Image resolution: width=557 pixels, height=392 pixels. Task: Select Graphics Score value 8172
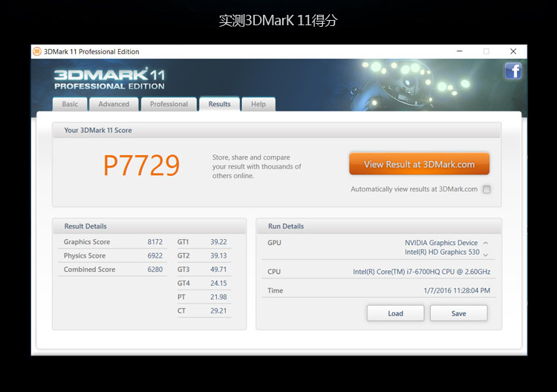pos(155,242)
